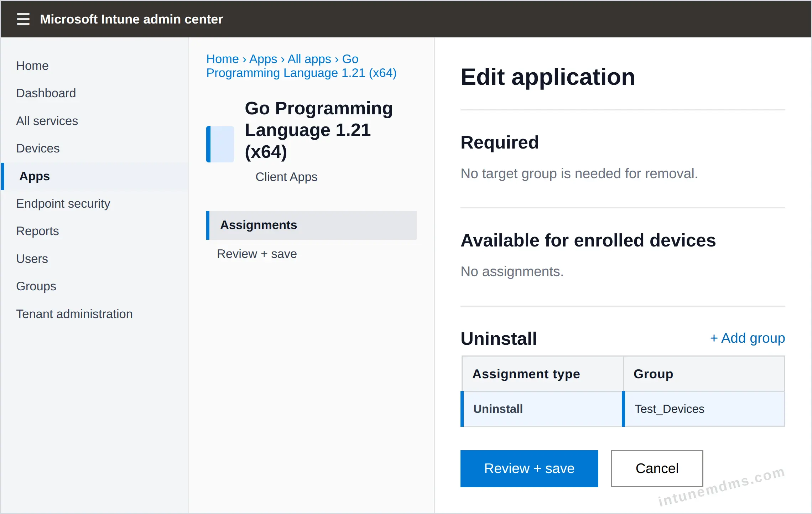Click the Apps breadcrumb link
Image resolution: width=812 pixels, height=514 pixels.
click(x=263, y=59)
